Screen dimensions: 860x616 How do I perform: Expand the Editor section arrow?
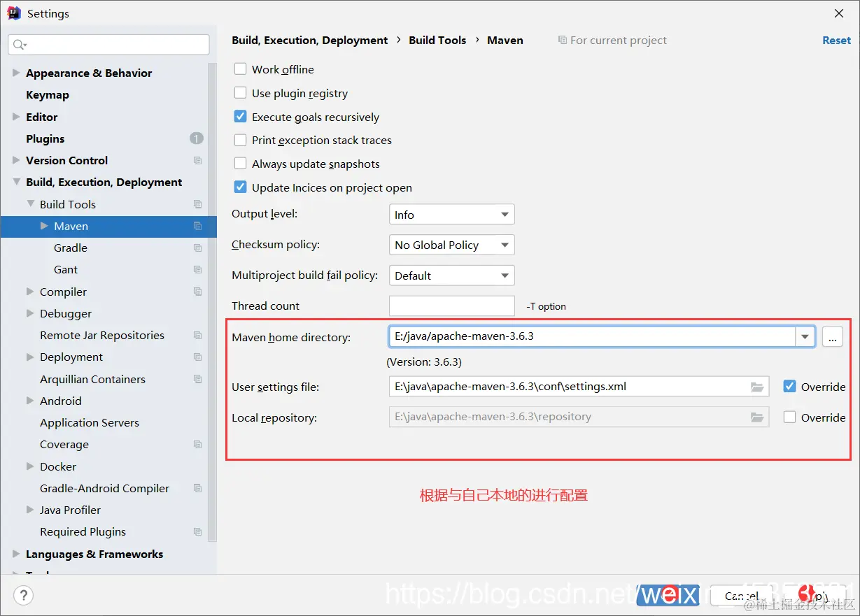16,117
